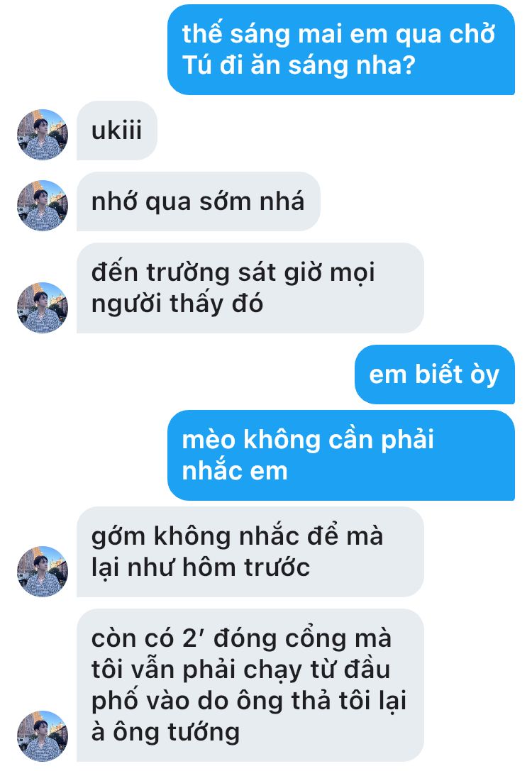Tap the blue "mèo không cần phải nhắc em" bubble
This screenshot has height=771, width=532.
click(x=341, y=455)
